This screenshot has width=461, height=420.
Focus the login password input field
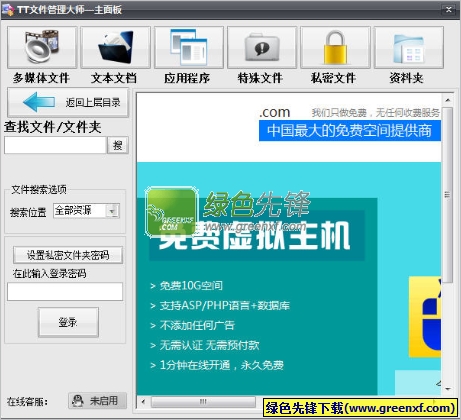coord(65,292)
